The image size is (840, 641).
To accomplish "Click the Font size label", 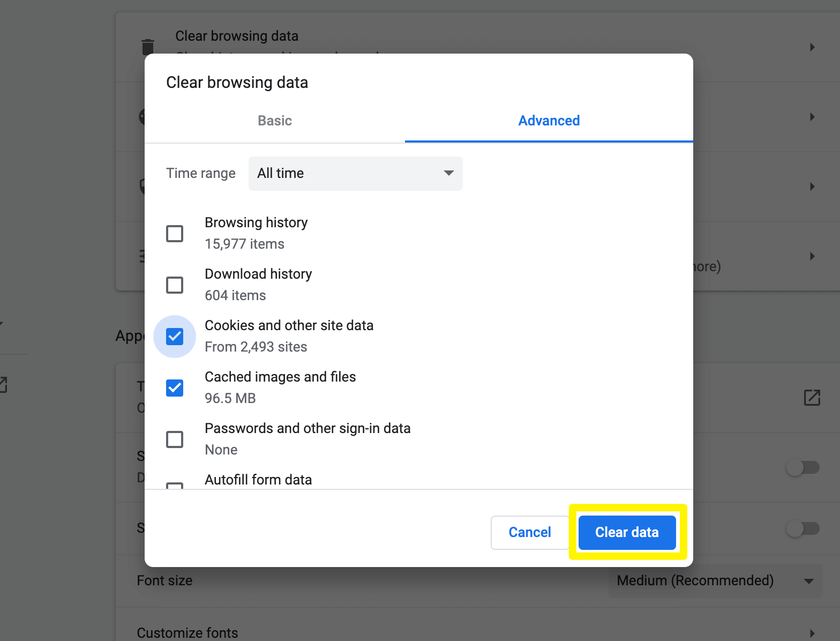I will [x=164, y=580].
